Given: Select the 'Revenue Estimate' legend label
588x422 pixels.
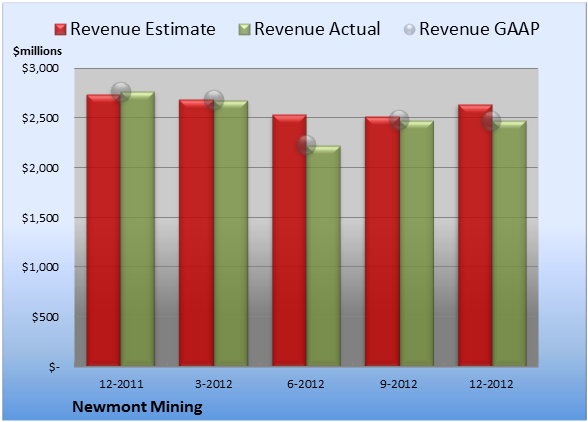Looking at the screenshot, I should pyautogui.click(x=143, y=29).
